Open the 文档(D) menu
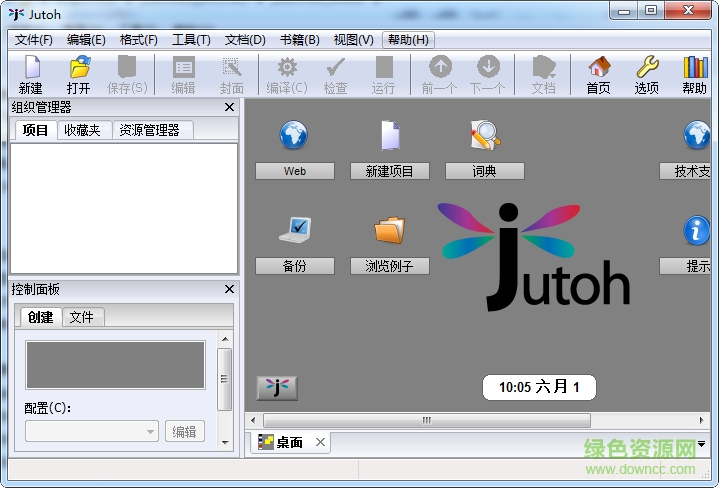This screenshot has height=488, width=719. [x=245, y=40]
